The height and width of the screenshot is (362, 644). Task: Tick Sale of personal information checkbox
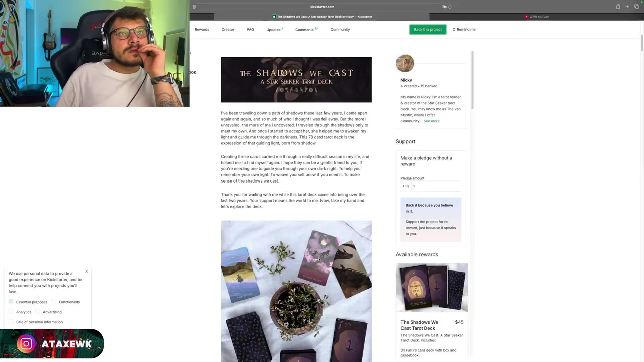11,322
